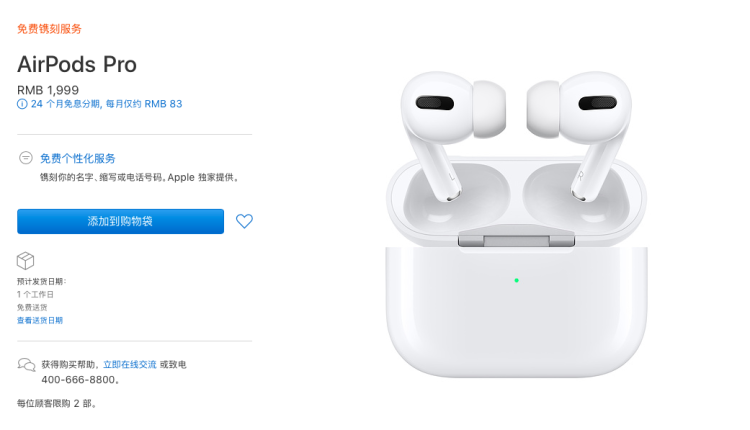Image resolution: width=750 pixels, height=430 pixels.
Task: Click the 400-666-8800 phone number
Action: (x=78, y=380)
